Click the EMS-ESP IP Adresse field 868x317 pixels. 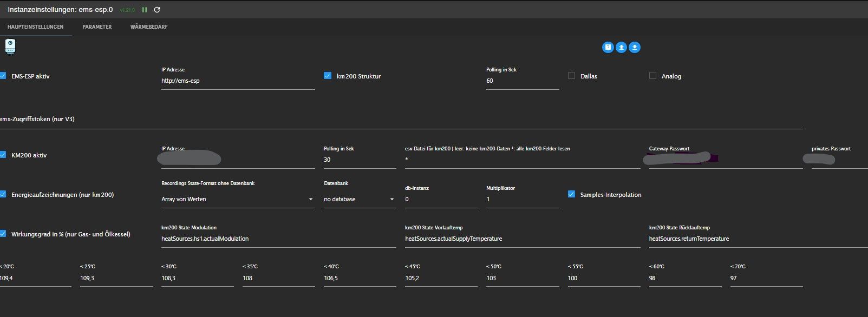pyautogui.click(x=237, y=81)
